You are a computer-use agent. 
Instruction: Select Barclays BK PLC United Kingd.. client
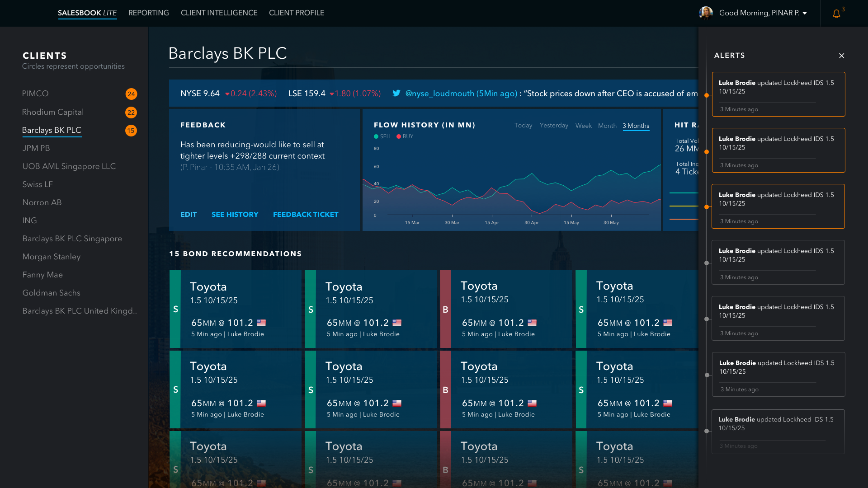click(80, 311)
